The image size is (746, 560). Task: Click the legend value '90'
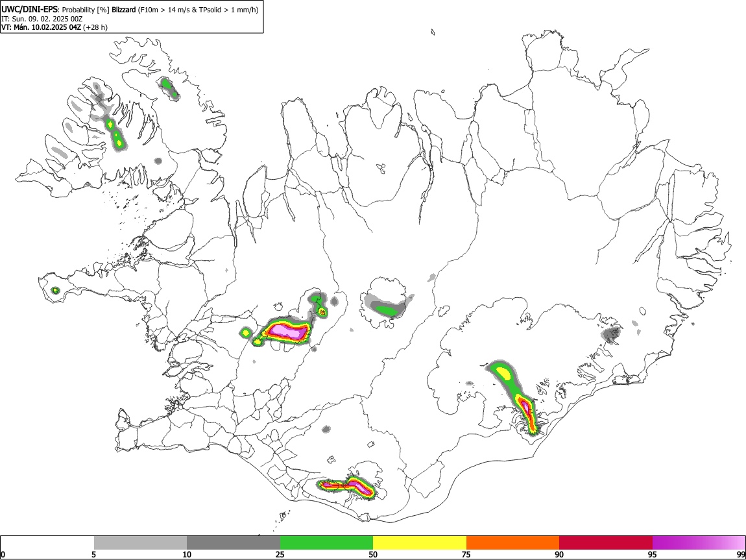pyautogui.click(x=559, y=554)
